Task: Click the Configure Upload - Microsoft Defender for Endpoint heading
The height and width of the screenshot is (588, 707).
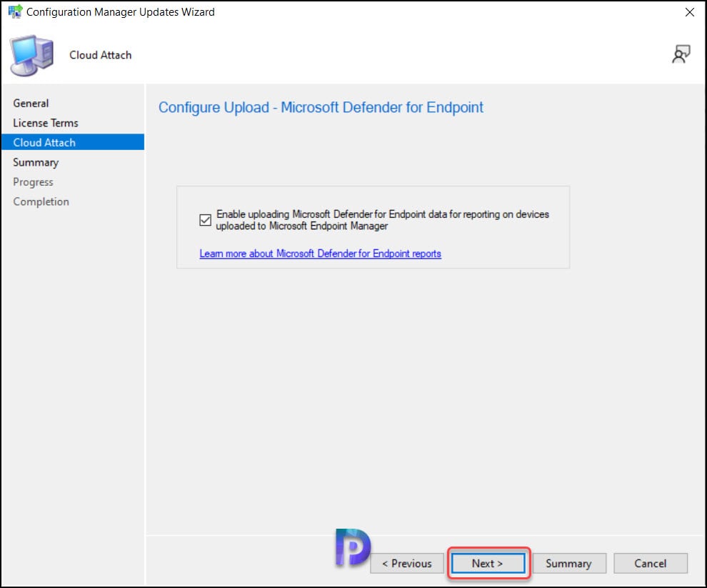Action: [x=321, y=107]
